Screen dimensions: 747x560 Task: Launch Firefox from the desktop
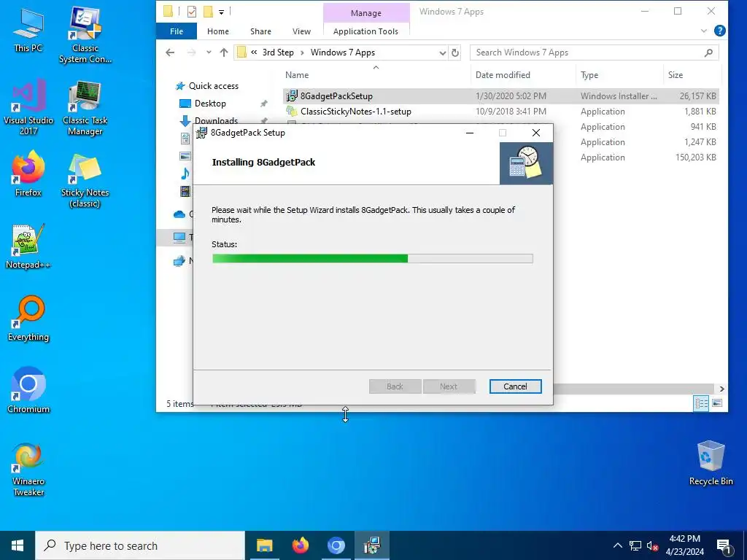(28, 174)
